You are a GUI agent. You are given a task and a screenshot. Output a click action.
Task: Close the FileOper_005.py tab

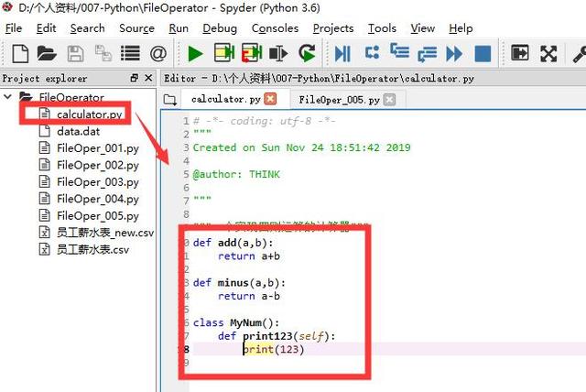click(x=389, y=100)
